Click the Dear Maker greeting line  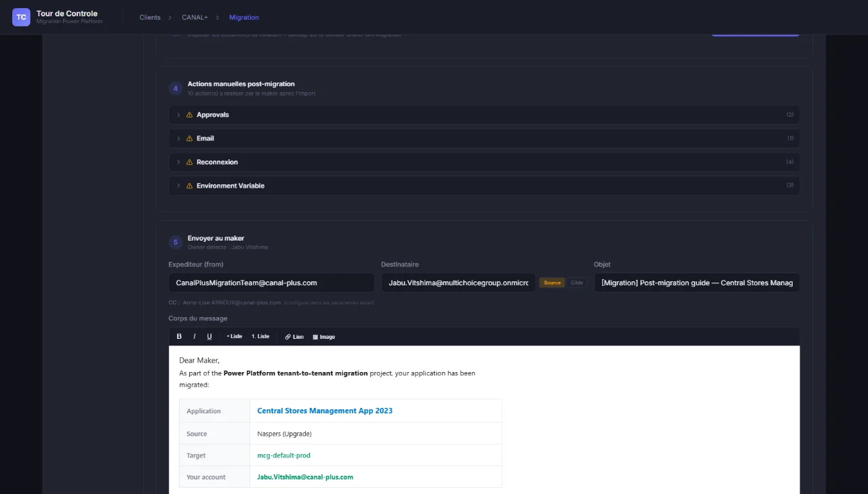199,361
